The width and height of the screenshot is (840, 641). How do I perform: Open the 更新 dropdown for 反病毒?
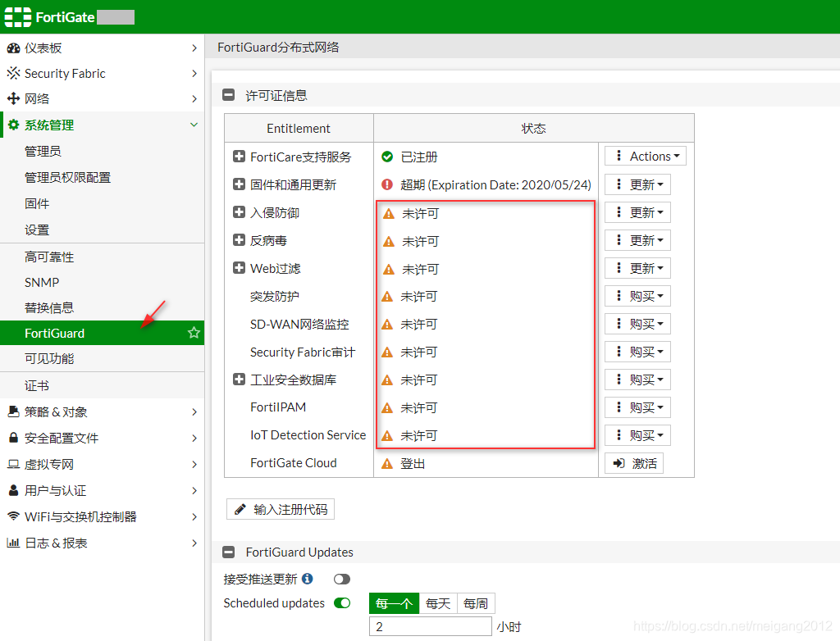click(637, 240)
